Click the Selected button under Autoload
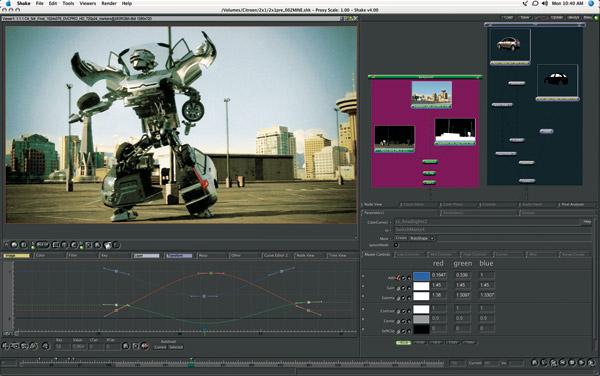This screenshot has width=600, height=376. (x=176, y=347)
